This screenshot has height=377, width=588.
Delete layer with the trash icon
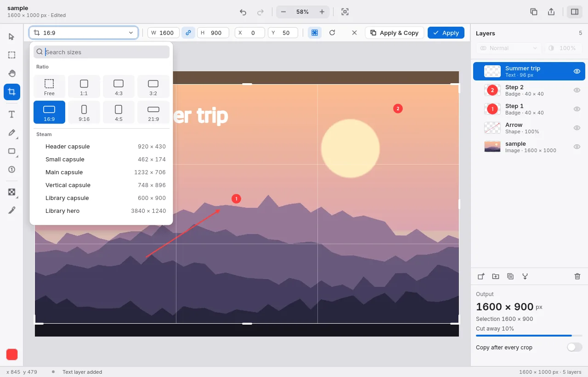coord(577,276)
